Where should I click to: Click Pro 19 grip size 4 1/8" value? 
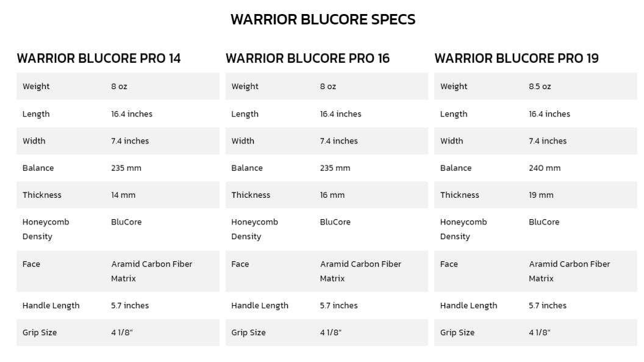pos(539,333)
